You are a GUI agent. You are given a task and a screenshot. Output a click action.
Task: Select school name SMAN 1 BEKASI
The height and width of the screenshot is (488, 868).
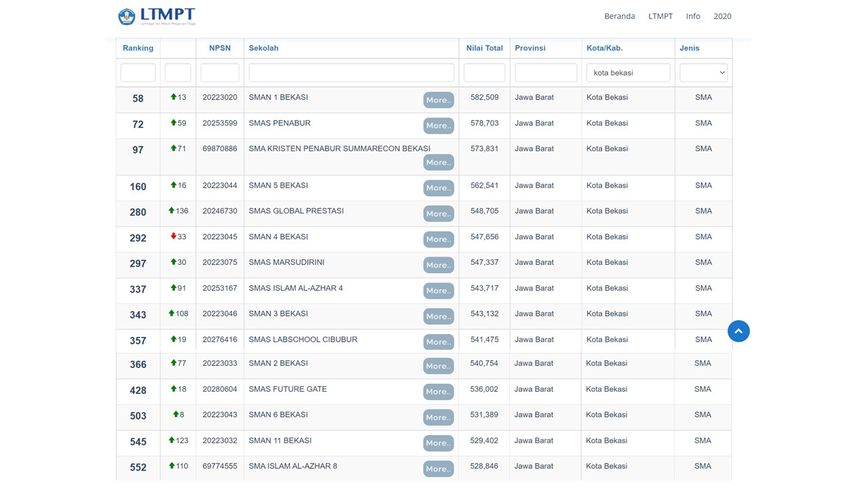(x=278, y=98)
